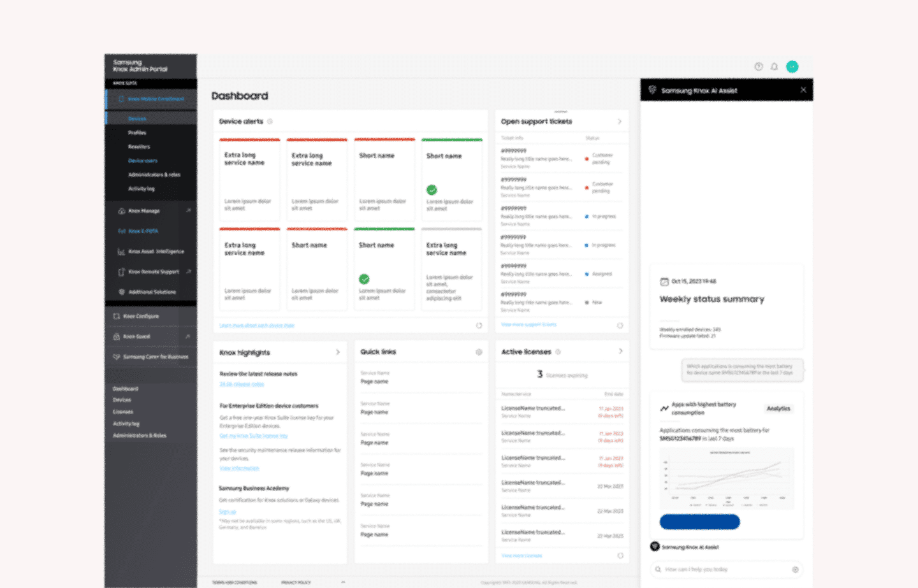Expand the Open support tickets chevron
Viewport: 918px width, 588px height.
click(620, 121)
